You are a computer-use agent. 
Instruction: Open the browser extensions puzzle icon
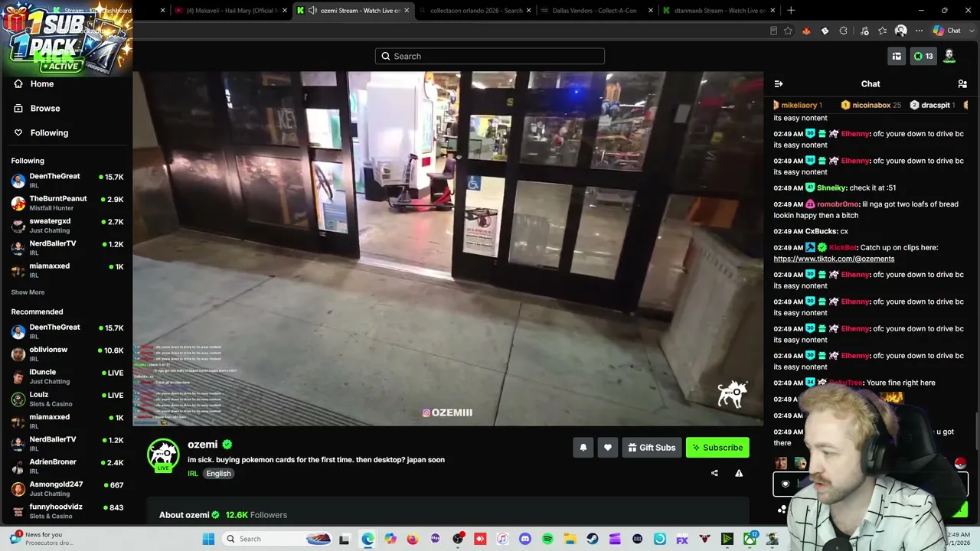[843, 31]
